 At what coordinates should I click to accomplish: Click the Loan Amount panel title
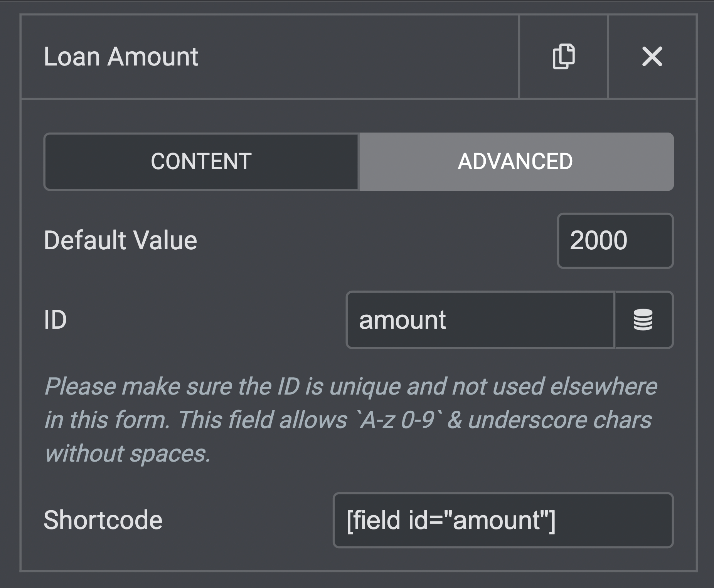(x=121, y=57)
